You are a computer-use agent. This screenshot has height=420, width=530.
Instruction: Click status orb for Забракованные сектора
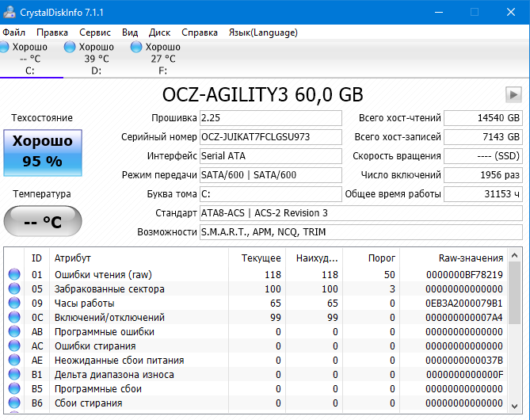coord(14,289)
